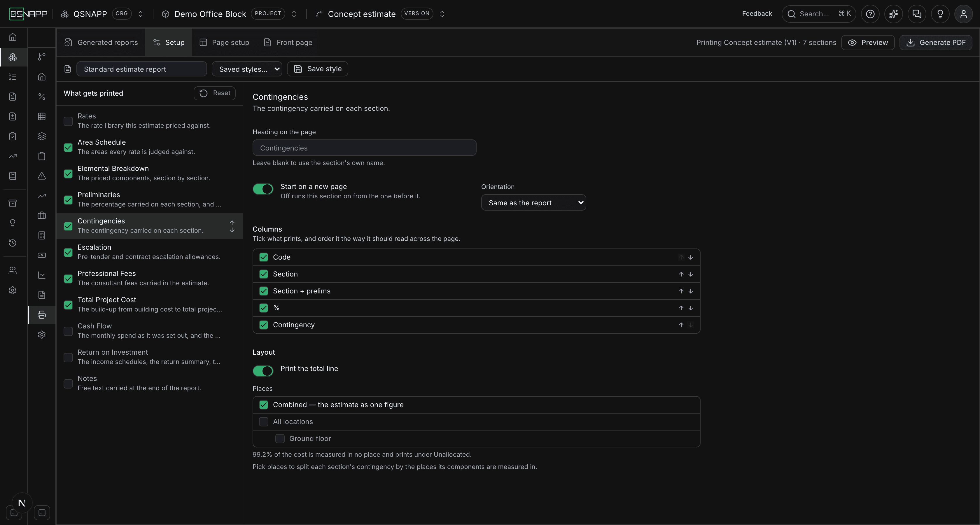Open the Saved styles dropdown
This screenshot has height=525, width=980.
pos(247,69)
